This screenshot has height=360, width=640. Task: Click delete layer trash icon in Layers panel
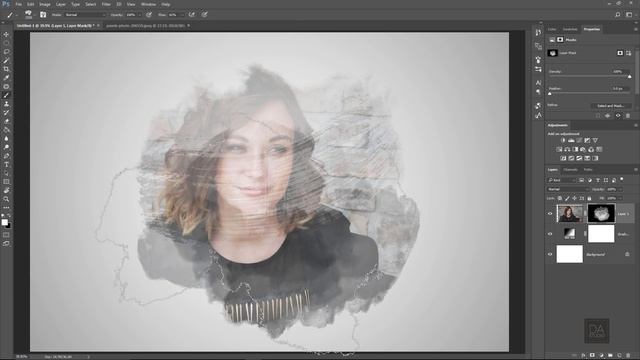point(628,356)
